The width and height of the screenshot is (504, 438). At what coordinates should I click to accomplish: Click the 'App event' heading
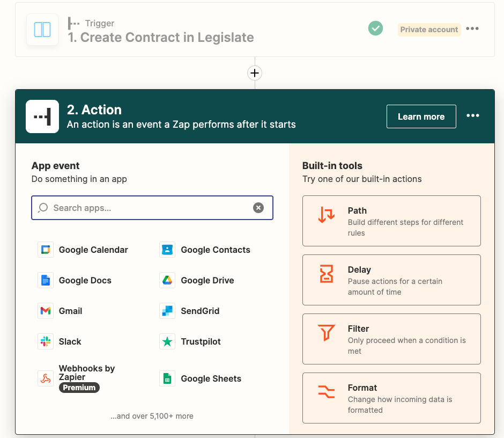55,166
